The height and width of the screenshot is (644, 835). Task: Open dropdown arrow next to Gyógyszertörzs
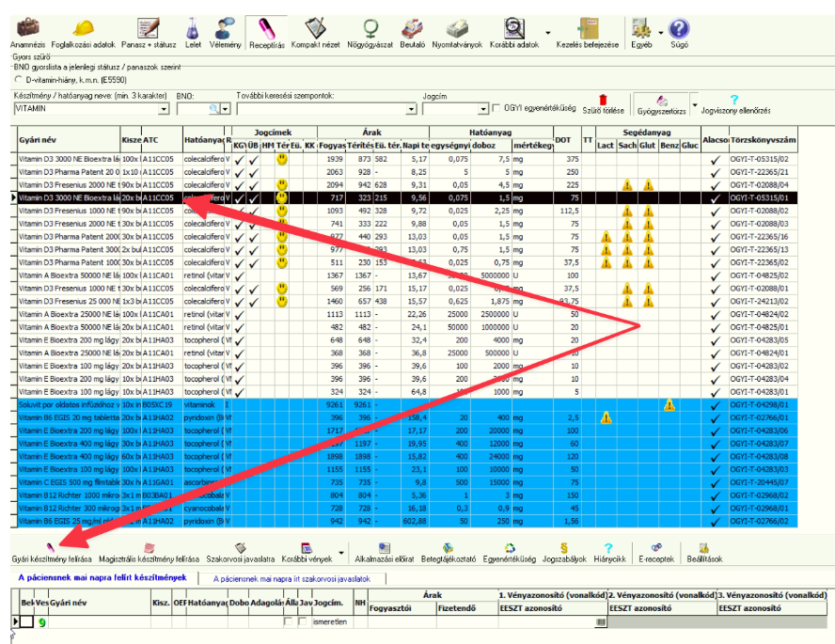[x=694, y=105]
